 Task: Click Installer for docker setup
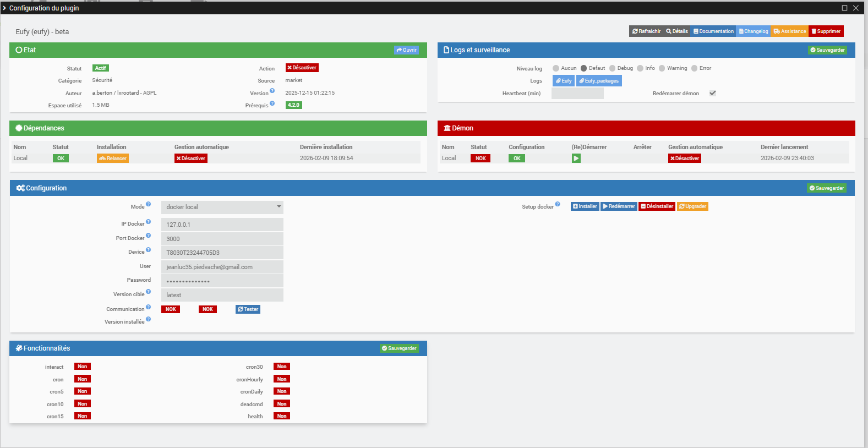tap(585, 206)
